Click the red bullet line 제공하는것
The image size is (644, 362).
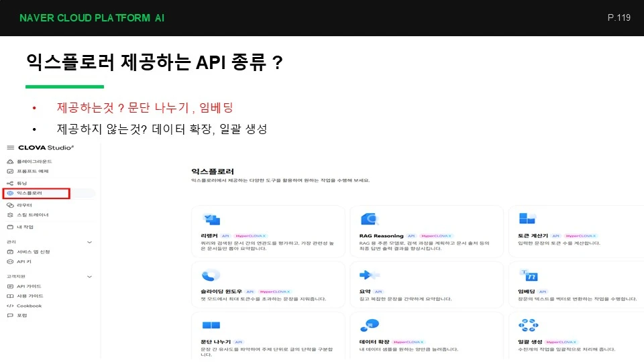[145, 108]
